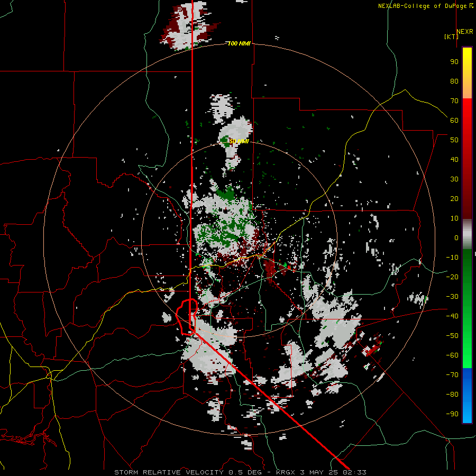Click the NEXR label above the scale
The image size is (476, 476).
465,32
